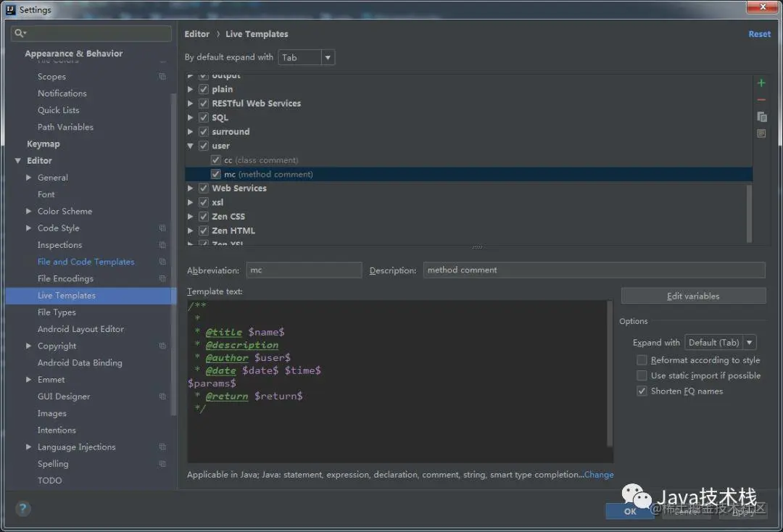This screenshot has width=783, height=532.
Task: Collapse the Editor settings section
Action: pyautogui.click(x=17, y=161)
